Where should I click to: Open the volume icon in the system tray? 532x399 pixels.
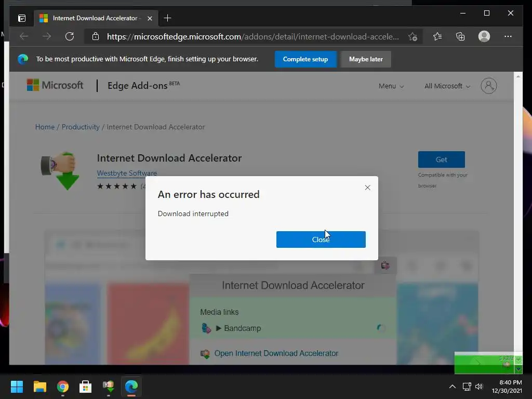pyautogui.click(x=478, y=387)
